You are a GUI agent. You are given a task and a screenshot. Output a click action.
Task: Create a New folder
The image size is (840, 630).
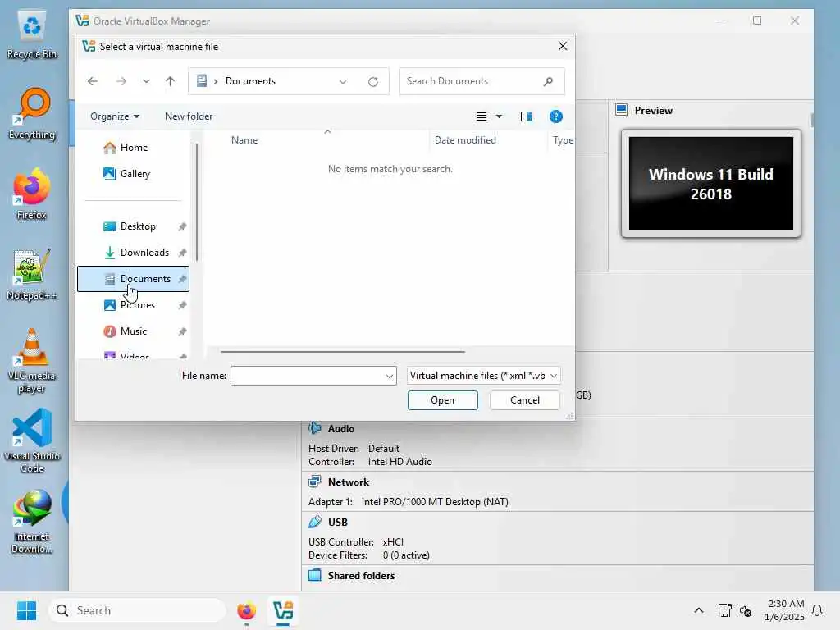pyautogui.click(x=189, y=116)
